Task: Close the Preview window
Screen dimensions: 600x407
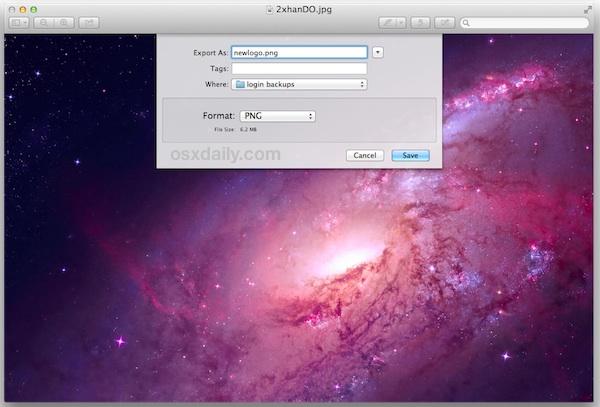Action: 12,9
